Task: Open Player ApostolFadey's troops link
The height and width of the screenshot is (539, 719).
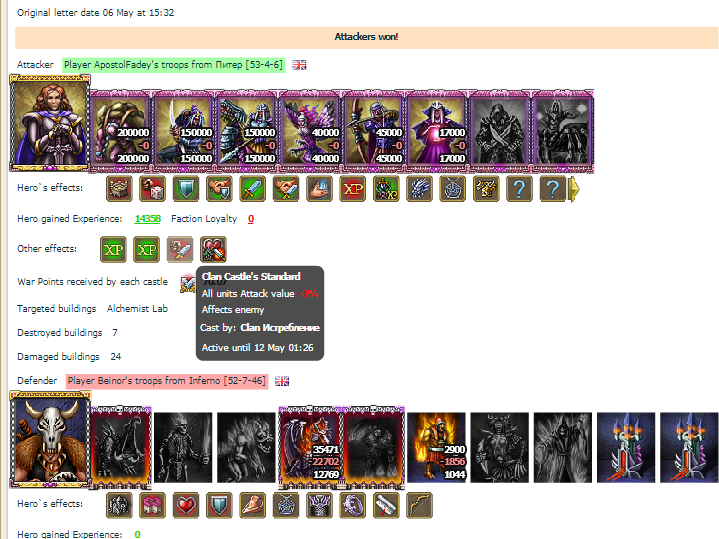Action: click(173, 65)
